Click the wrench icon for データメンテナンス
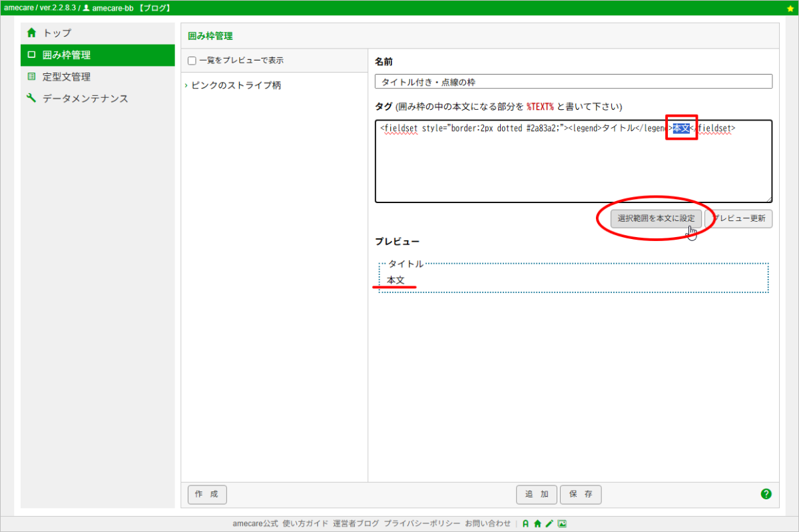The image size is (799, 532). click(31, 99)
